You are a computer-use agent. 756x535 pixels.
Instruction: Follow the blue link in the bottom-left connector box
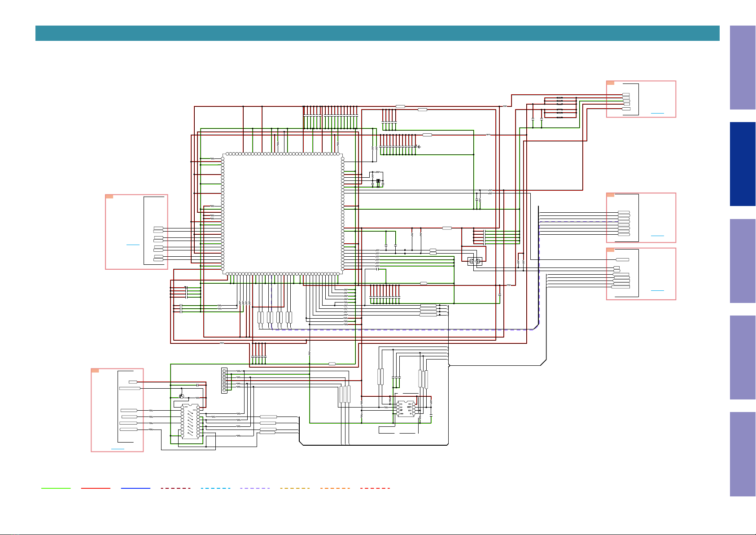pyautogui.click(x=118, y=448)
